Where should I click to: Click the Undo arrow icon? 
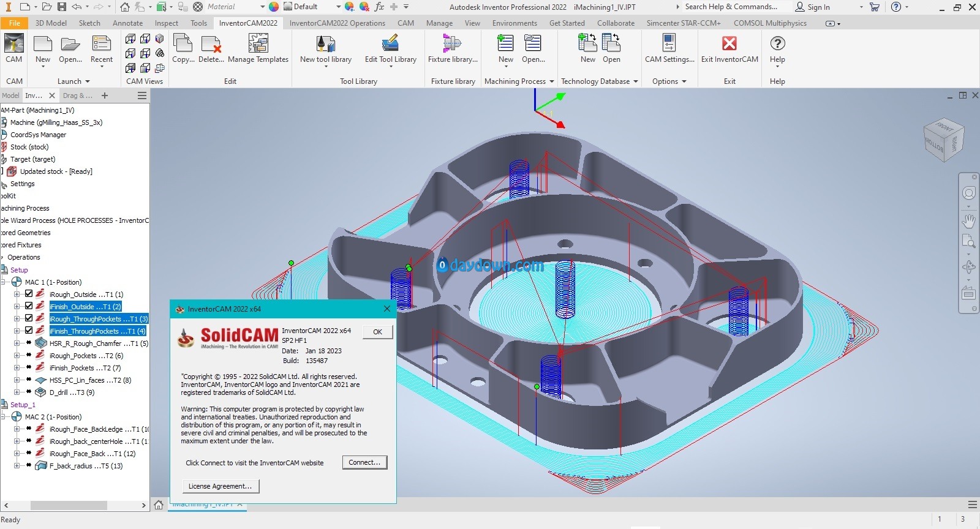(x=77, y=7)
